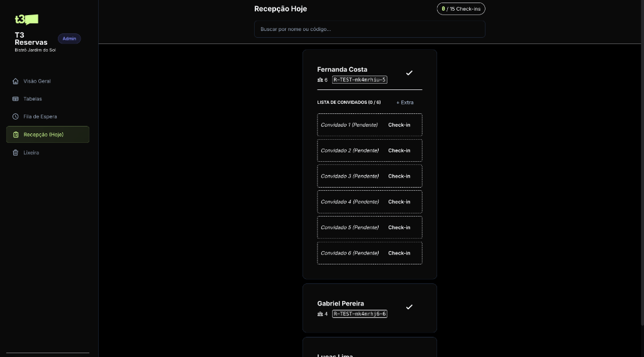Image resolution: width=644 pixels, height=357 pixels.
Task: Mark Convidado 5 as checked in
Action: pyautogui.click(x=399, y=227)
